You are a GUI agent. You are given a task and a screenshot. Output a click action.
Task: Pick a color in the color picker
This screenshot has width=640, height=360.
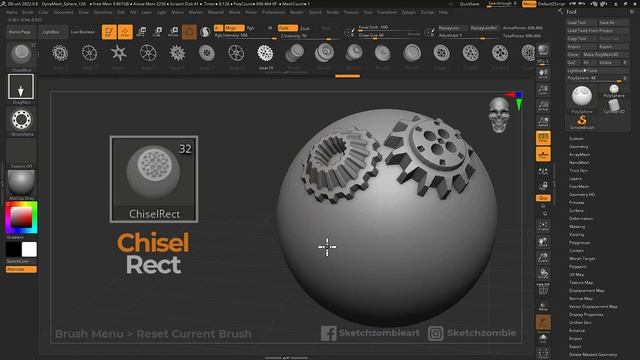pyautogui.click(x=21, y=218)
